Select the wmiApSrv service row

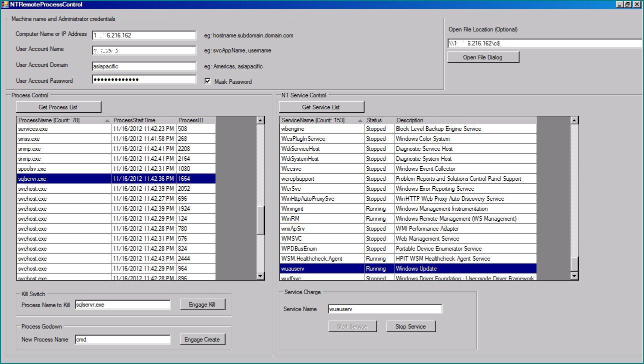(408, 229)
